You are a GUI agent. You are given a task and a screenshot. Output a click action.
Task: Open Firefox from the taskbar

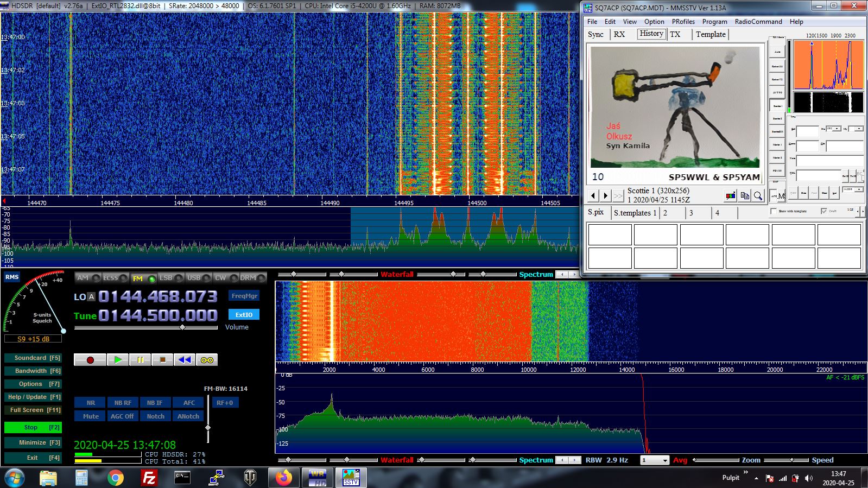[x=283, y=478]
